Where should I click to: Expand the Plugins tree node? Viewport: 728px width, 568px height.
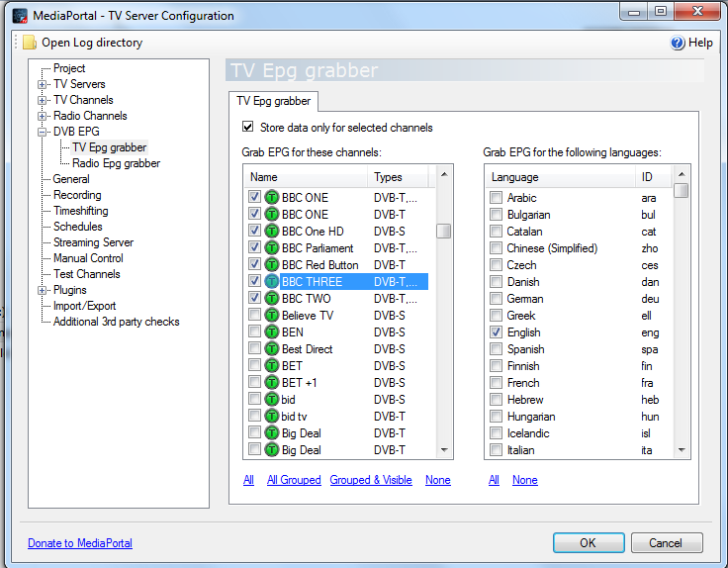click(42, 290)
